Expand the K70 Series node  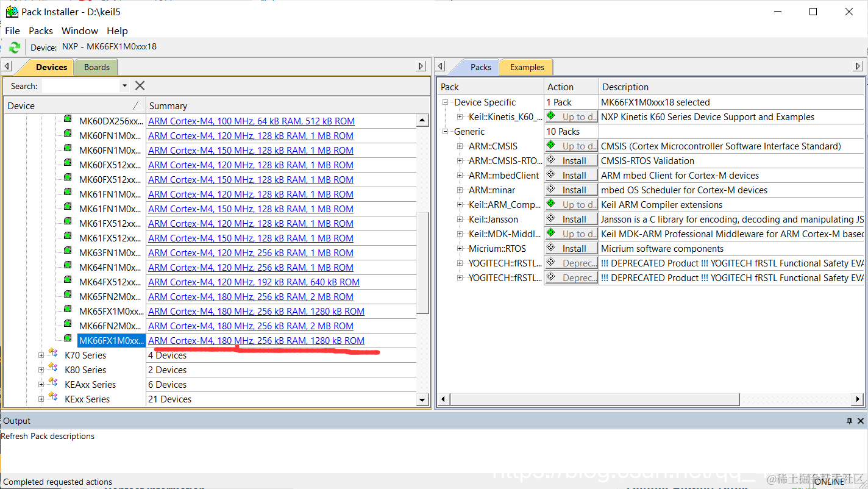[41, 355]
